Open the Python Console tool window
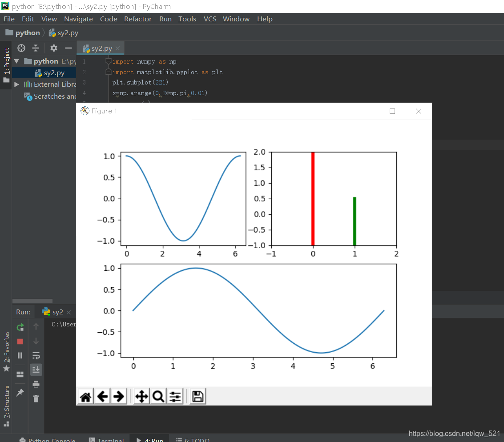The image size is (504, 442). 47,440
